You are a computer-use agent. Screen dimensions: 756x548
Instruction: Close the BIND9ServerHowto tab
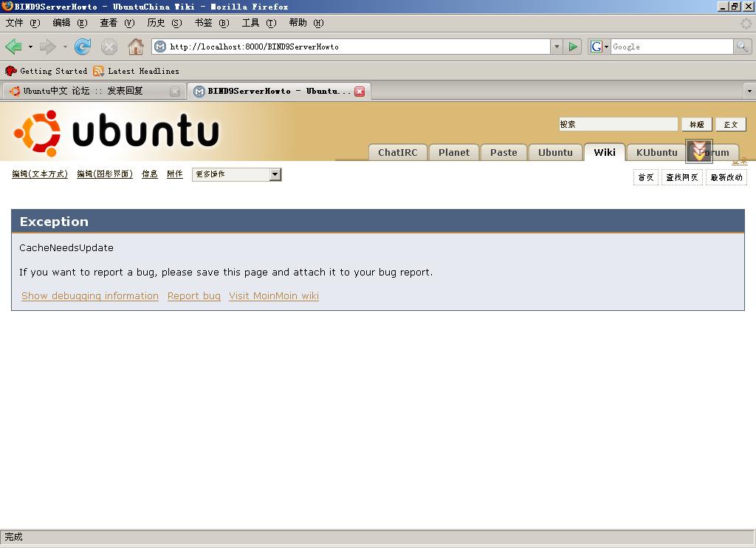[x=360, y=91]
